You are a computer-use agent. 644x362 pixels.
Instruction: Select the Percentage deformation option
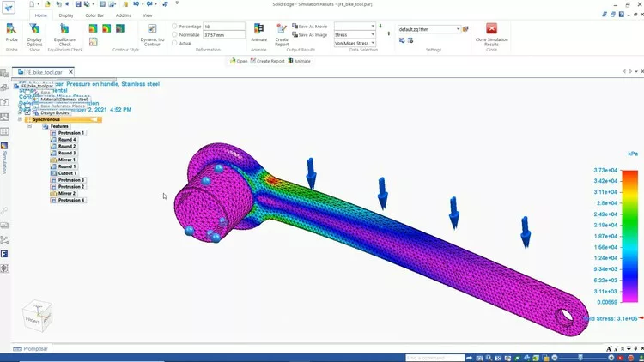174,27
